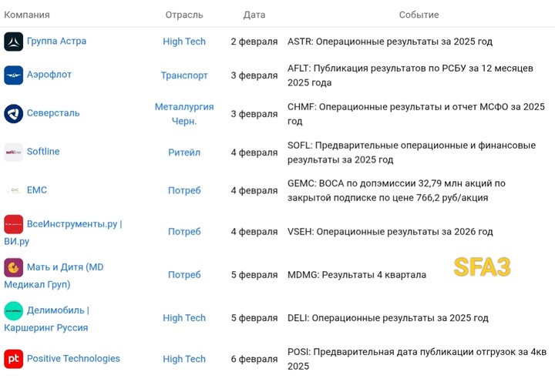
Task: Select the Металлургия Черн. sector link
Action: tap(184, 114)
